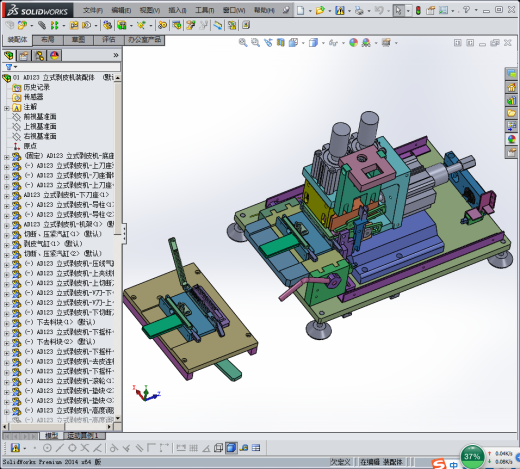Click the Sogou 中 input mode indicator
Screen dimensions: 520x469
tap(453, 464)
